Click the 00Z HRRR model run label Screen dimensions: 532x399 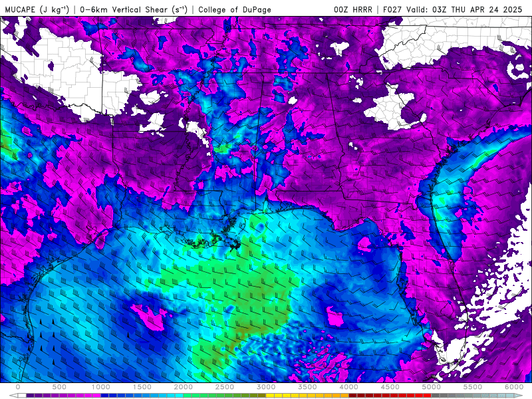pos(353,9)
